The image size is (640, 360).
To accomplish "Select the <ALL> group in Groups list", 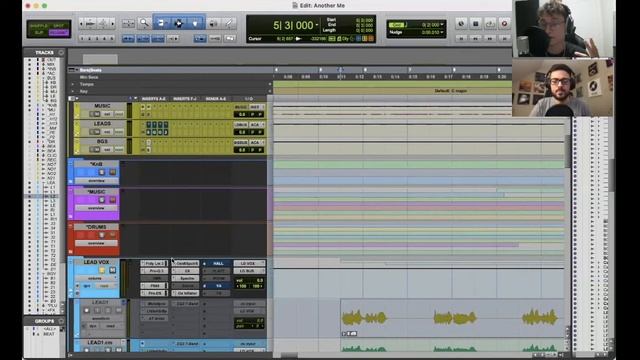I will (x=50, y=329).
